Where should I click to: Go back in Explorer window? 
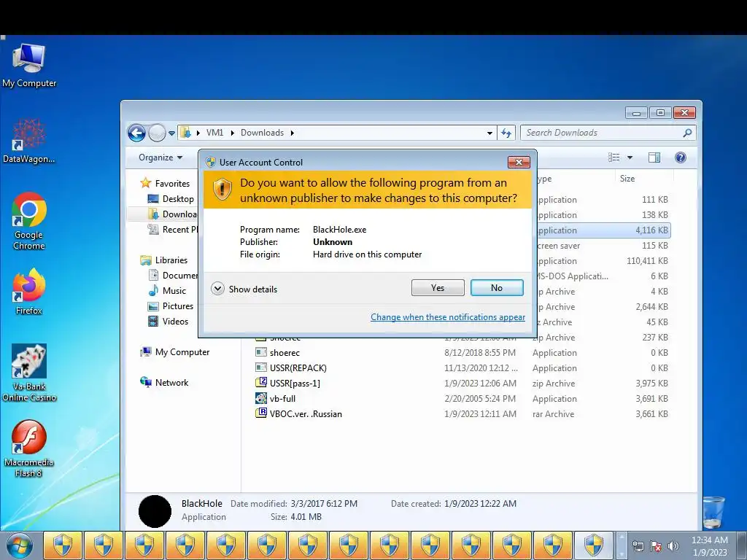136,133
